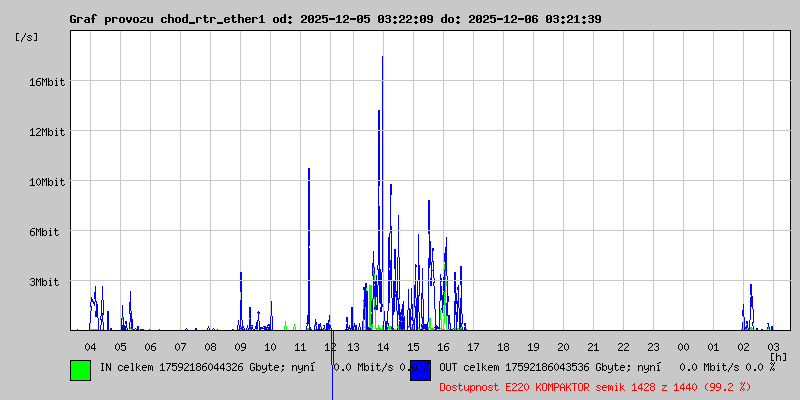
Task: Select the 10Mbit y-axis label
Action: coord(46,181)
